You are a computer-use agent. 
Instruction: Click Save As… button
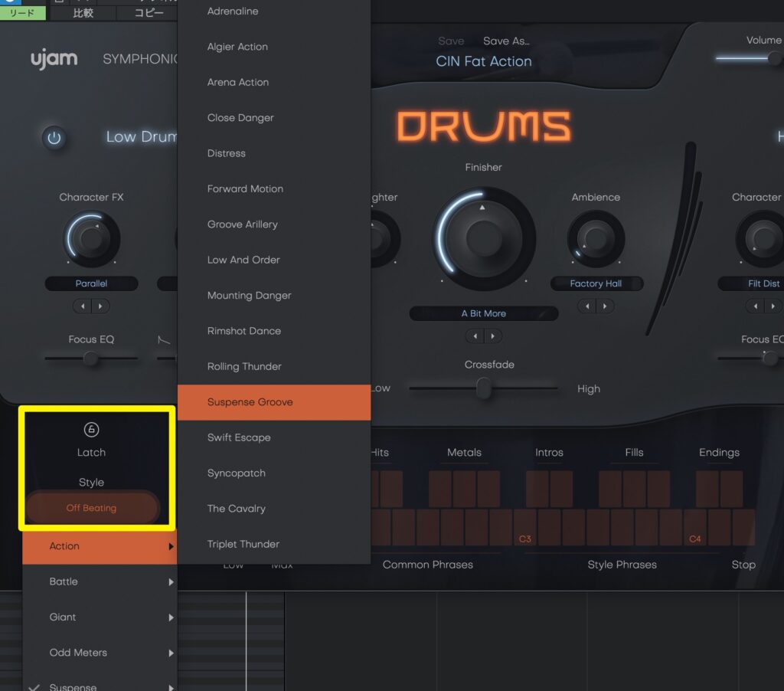click(x=506, y=41)
